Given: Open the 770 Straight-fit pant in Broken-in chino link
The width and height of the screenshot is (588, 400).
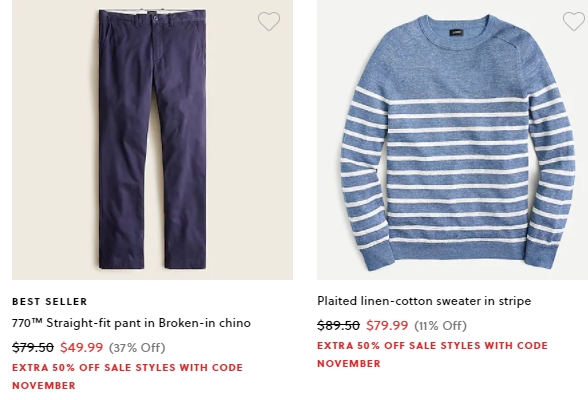Looking at the screenshot, I should pos(131,323).
